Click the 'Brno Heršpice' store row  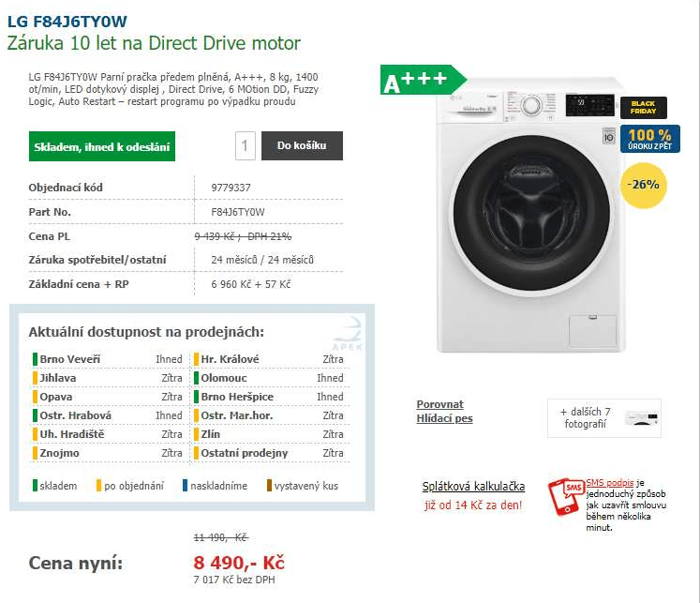coord(269,397)
